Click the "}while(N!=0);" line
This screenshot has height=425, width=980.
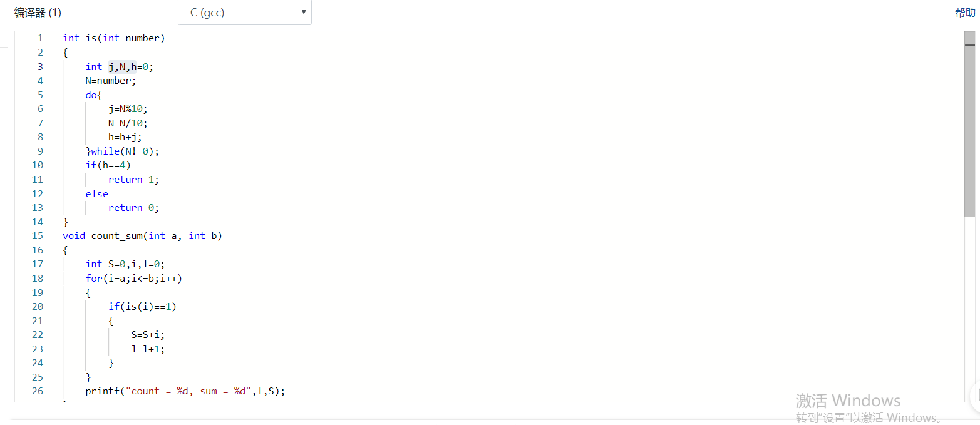point(123,151)
